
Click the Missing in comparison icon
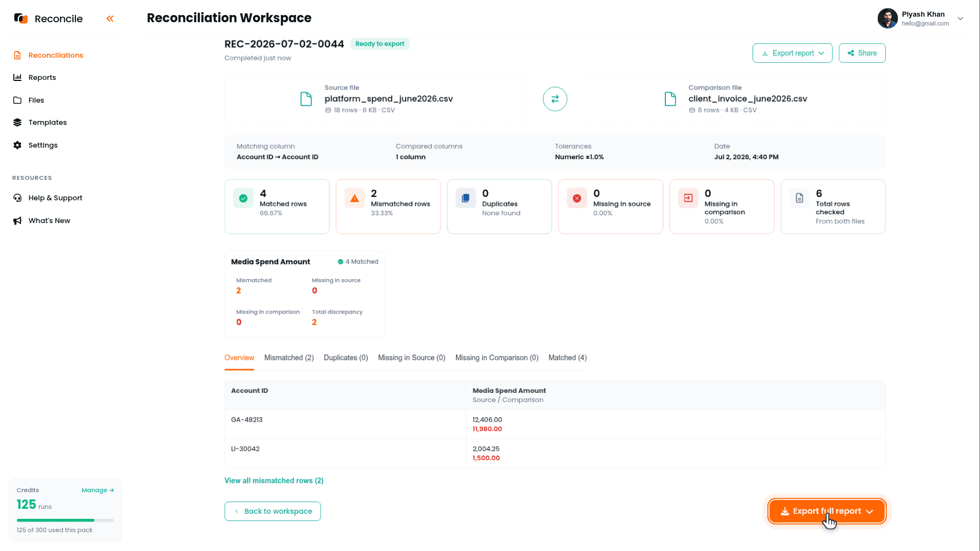click(688, 198)
